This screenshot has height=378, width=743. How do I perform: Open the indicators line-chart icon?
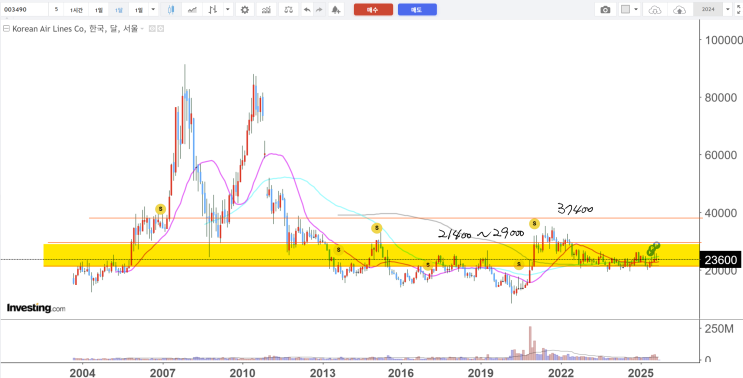click(192, 9)
